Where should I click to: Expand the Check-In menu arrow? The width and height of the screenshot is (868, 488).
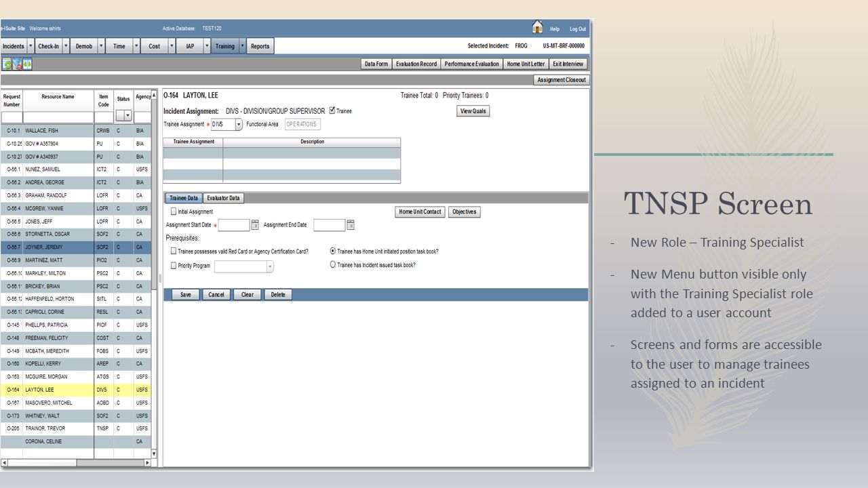pos(66,46)
